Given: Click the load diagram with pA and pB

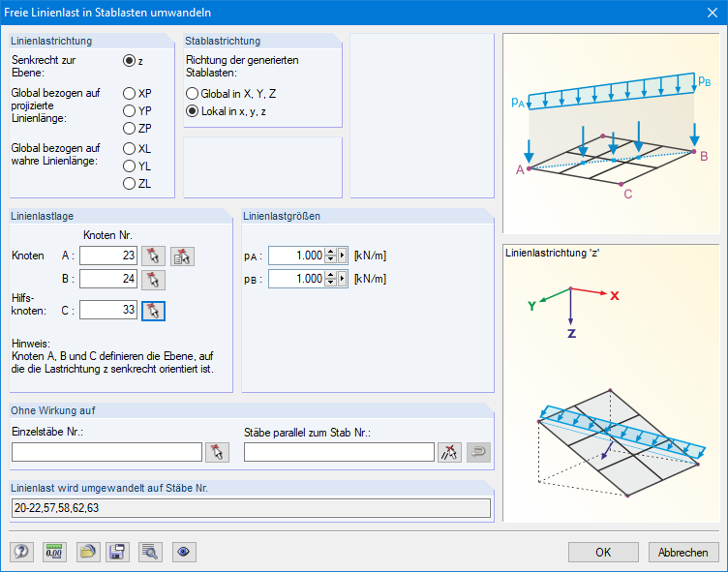Looking at the screenshot, I should (611, 134).
